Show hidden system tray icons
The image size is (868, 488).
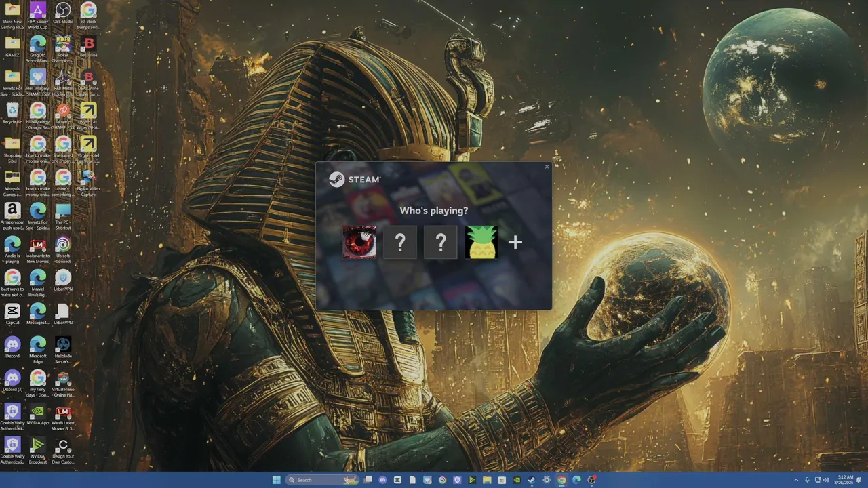pyautogui.click(x=796, y=480)
